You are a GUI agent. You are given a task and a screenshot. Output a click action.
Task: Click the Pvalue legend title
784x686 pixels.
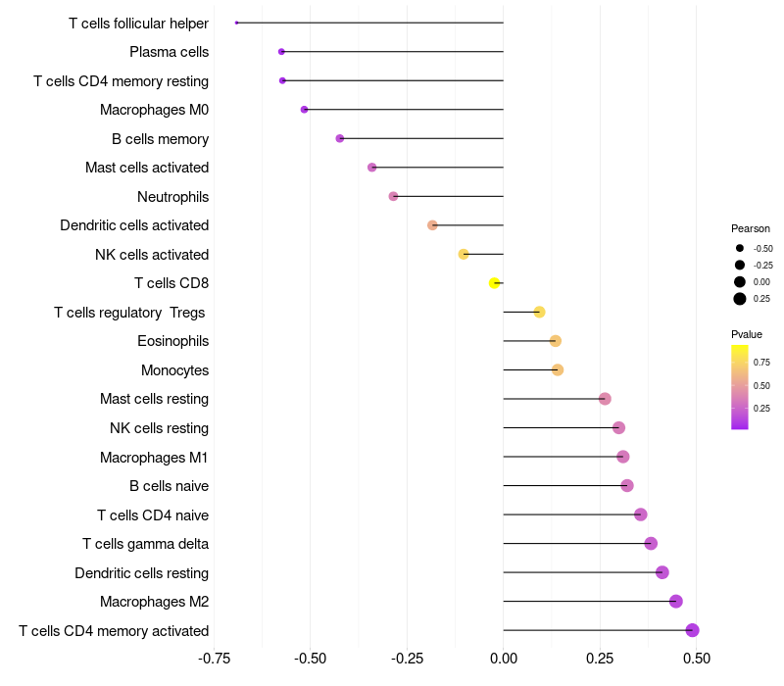click(747, 334)
